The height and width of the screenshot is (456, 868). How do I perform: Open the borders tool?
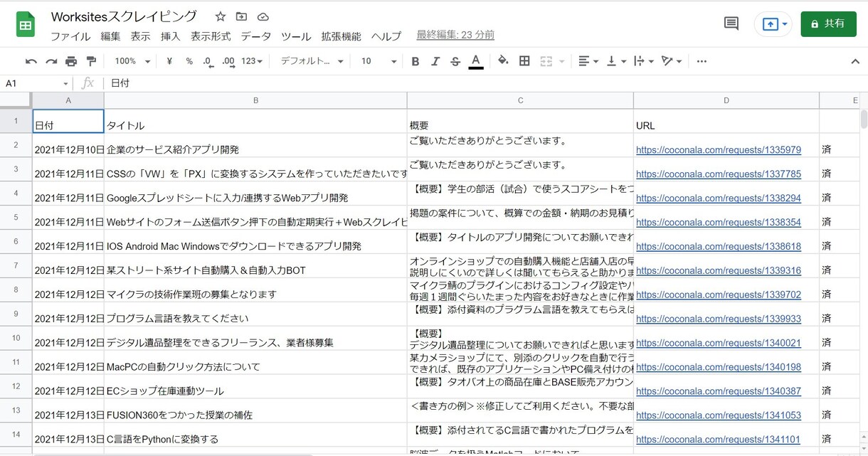(524, 61)
